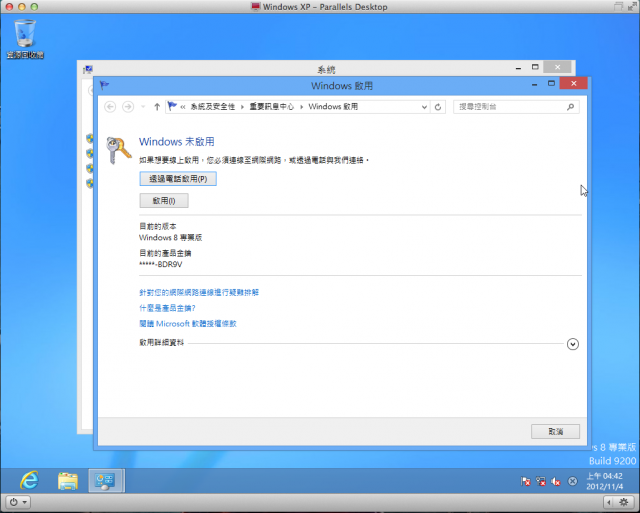The image size is (640, 513).
Task: Click the 系統 window title bar icon
Action: point(88,69)
